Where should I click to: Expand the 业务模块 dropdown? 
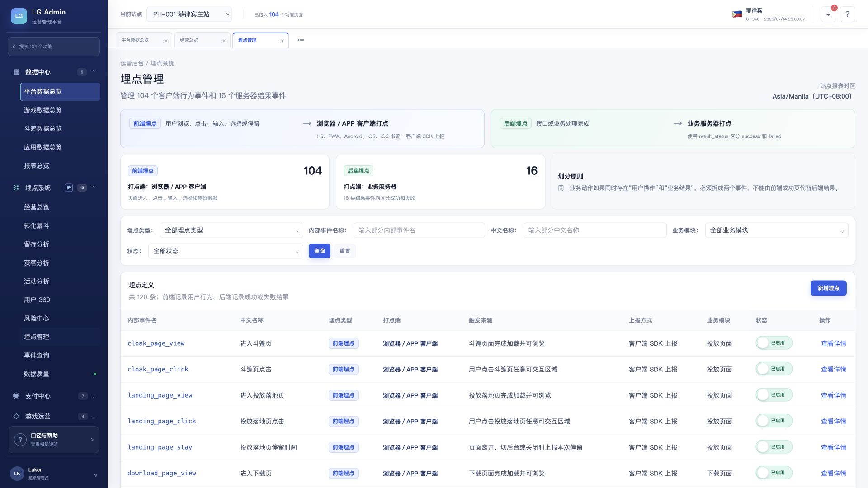coord(776,230)
